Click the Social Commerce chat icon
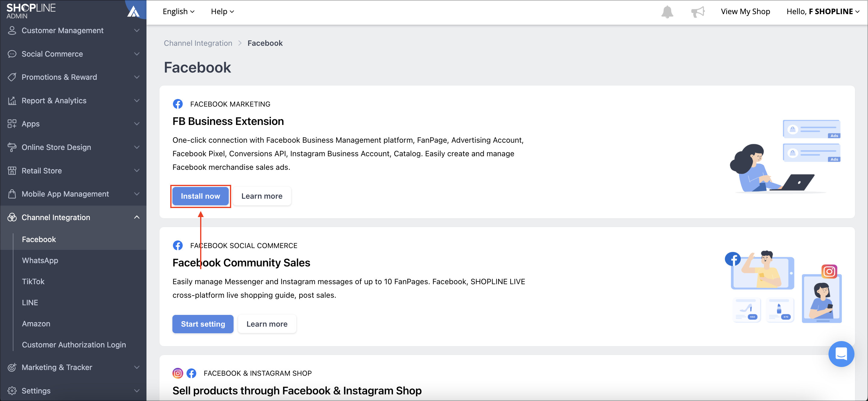 tap(12, 54)
